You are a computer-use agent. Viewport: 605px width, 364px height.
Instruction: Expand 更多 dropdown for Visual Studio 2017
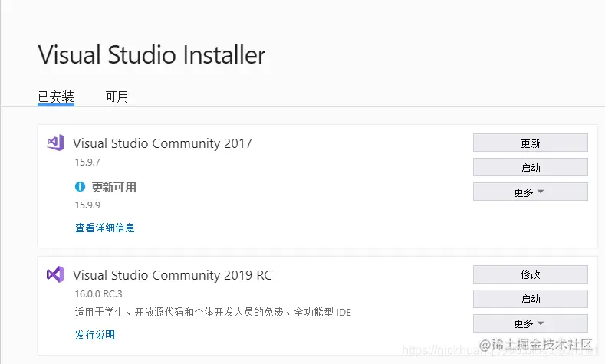coord(531,192)
